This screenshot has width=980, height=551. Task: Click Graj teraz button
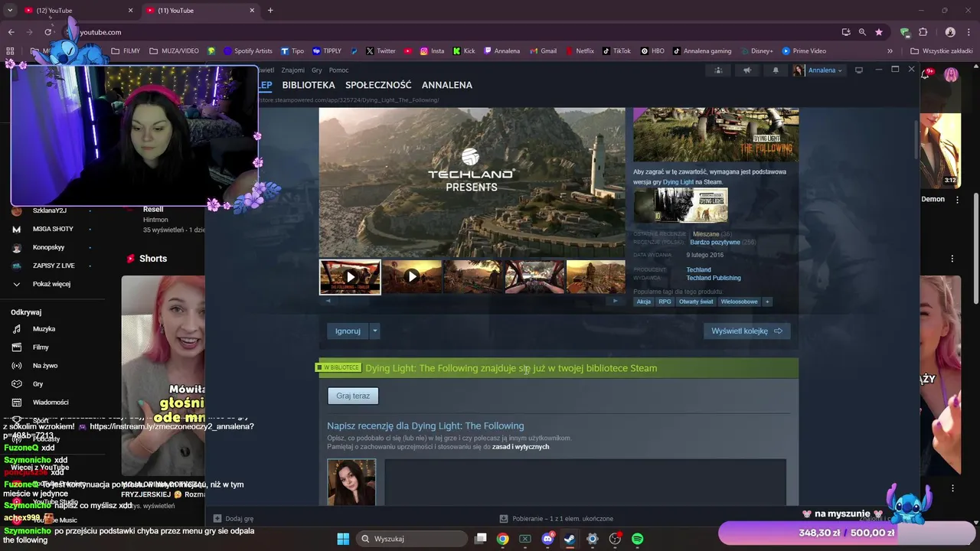click(353, 396)
